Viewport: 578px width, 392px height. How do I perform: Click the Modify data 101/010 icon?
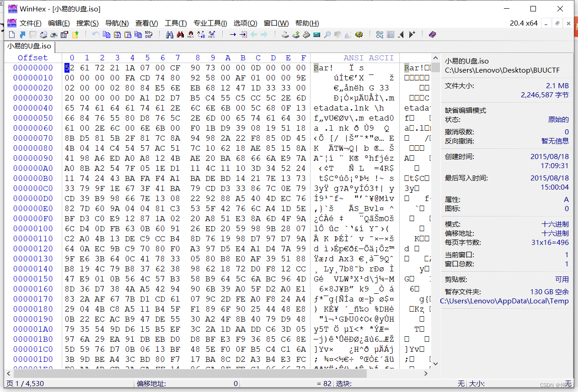[x=149, y=34]
